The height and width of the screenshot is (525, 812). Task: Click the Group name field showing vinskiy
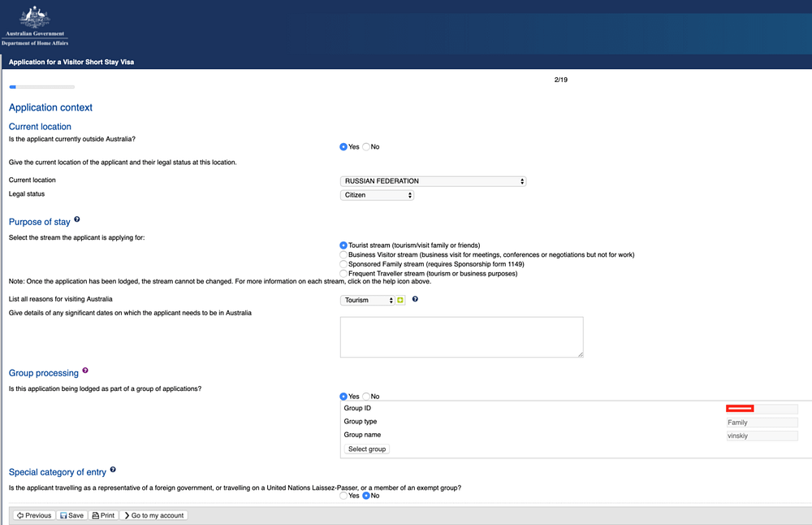pyautogui.click(x=762, y=436)
